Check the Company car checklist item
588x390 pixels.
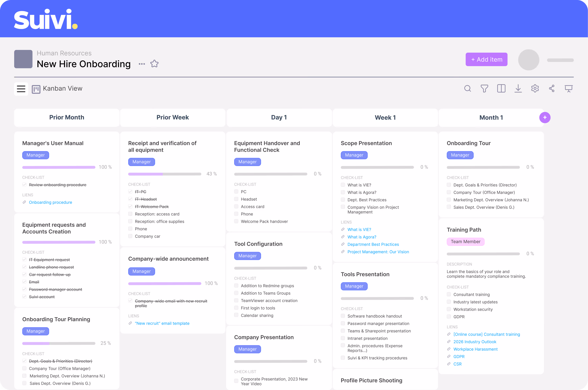point(130,236)
